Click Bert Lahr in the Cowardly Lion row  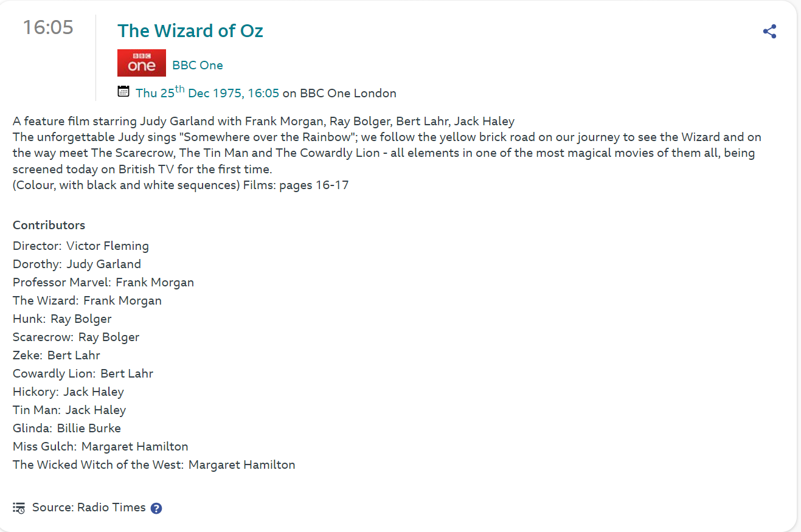coord(127,374)
